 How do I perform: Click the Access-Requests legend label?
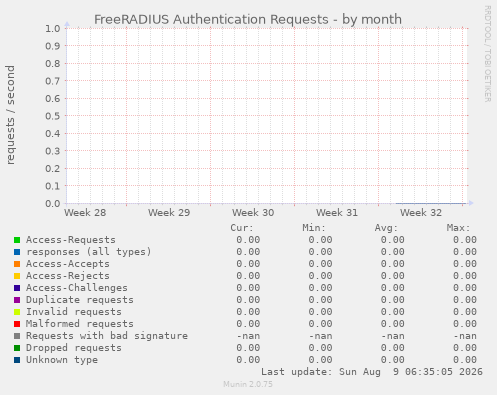coord(71,240)
